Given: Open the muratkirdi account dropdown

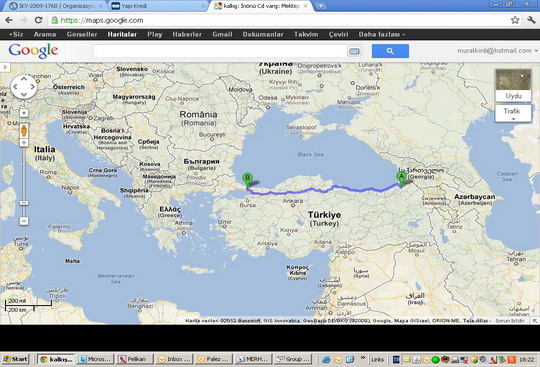Looking at the screenshot, I should [x=497, y=51].
